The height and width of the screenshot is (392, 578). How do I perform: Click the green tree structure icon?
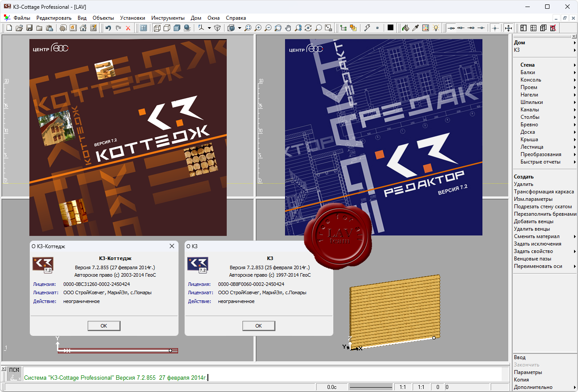tap(343, 28)
